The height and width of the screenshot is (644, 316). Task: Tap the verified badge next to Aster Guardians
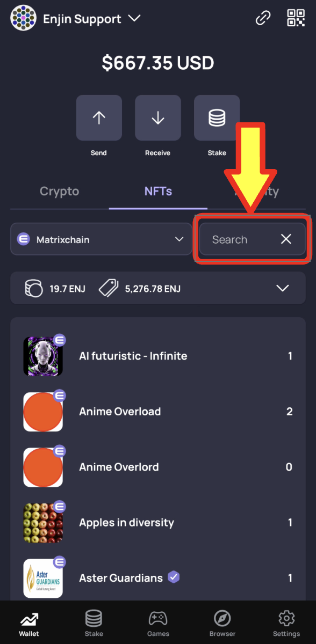point(173,577)
